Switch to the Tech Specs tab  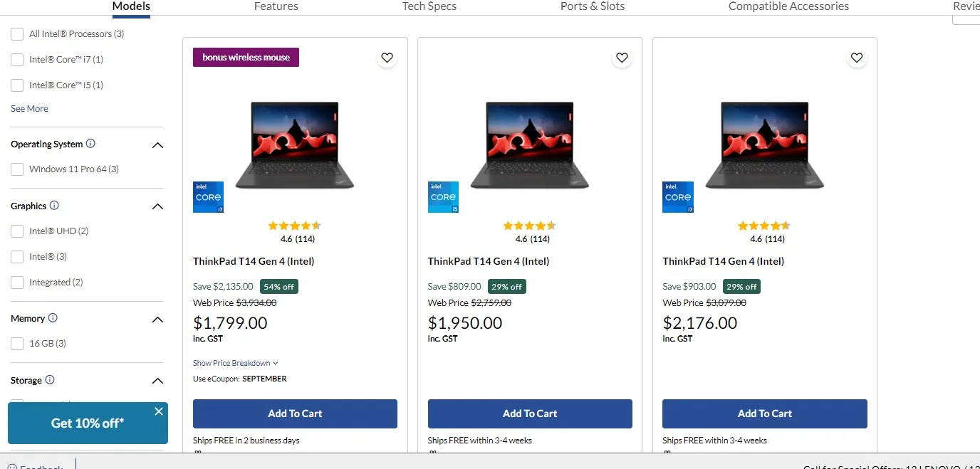click(x=429, y=6)
